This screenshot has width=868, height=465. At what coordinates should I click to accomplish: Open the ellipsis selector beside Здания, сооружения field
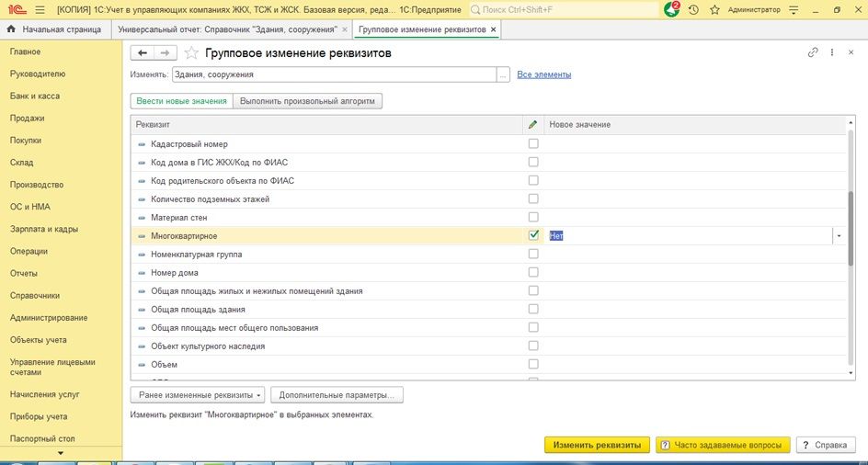(503, 75)
